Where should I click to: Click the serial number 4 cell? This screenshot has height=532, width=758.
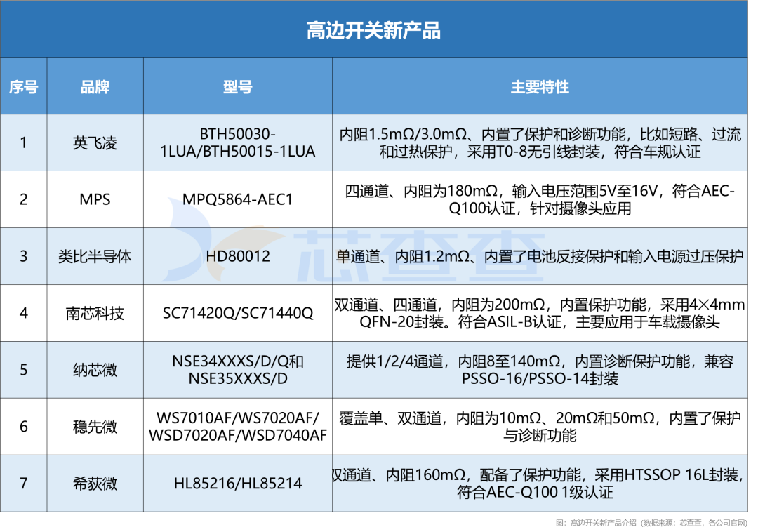pos(23,313)
